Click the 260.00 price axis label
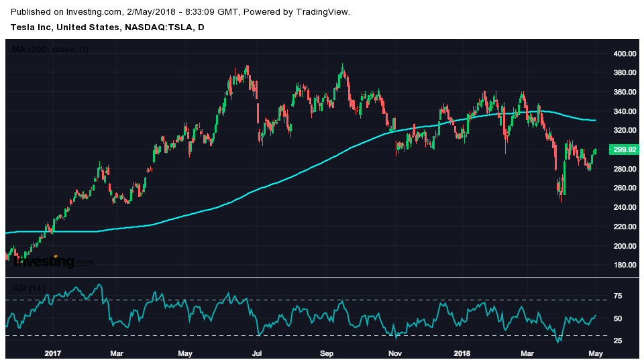Screen dimensions: 644x362 [x=625, y=188]
